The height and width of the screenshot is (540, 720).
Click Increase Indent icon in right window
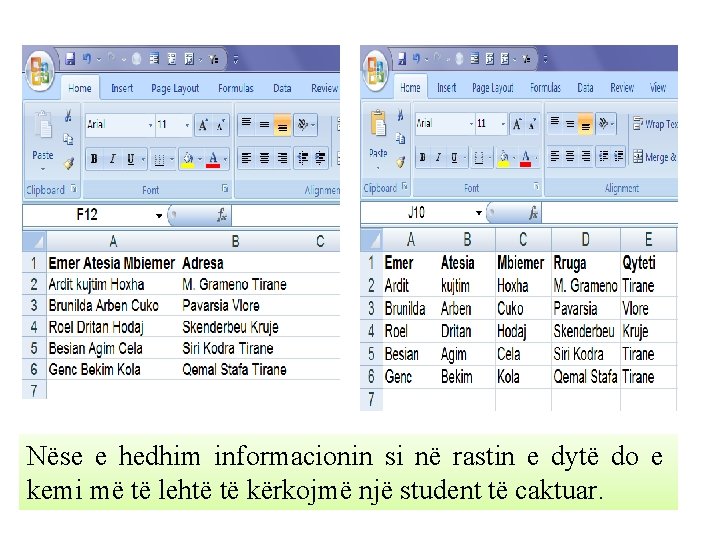(x=619, y=157)
